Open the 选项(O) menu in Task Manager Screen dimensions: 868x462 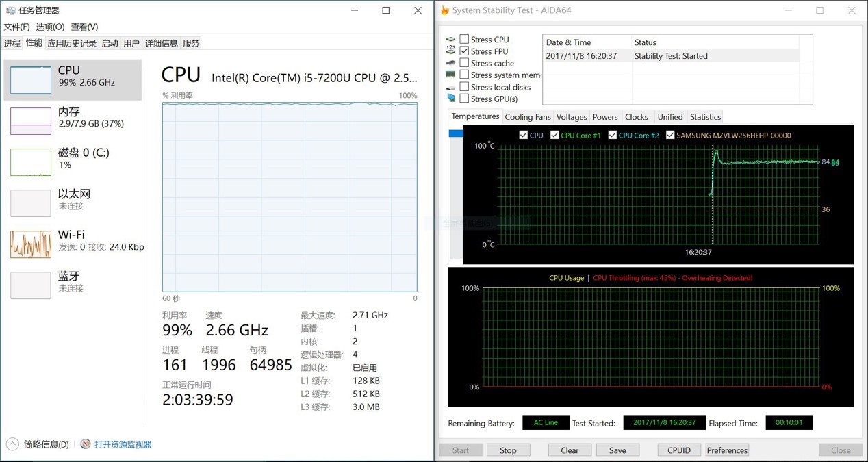50,27
